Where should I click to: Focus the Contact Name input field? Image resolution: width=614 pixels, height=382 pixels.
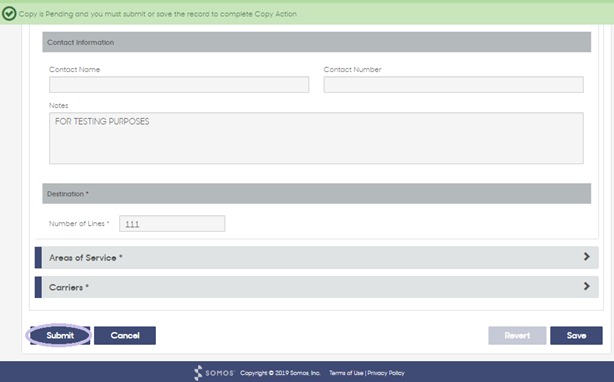coord(179,85)
